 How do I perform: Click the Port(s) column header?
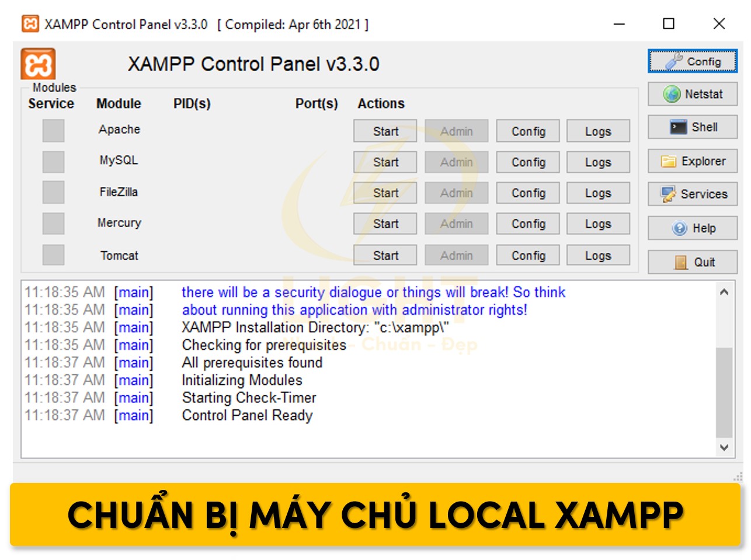point(317,104)
